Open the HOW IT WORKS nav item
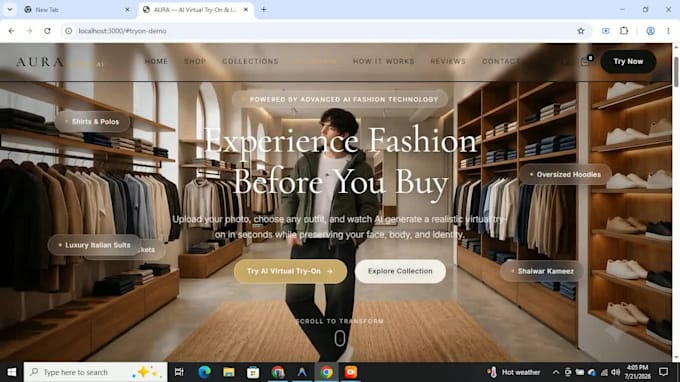This screenshot has width=680, height=382. pos(383,62)
